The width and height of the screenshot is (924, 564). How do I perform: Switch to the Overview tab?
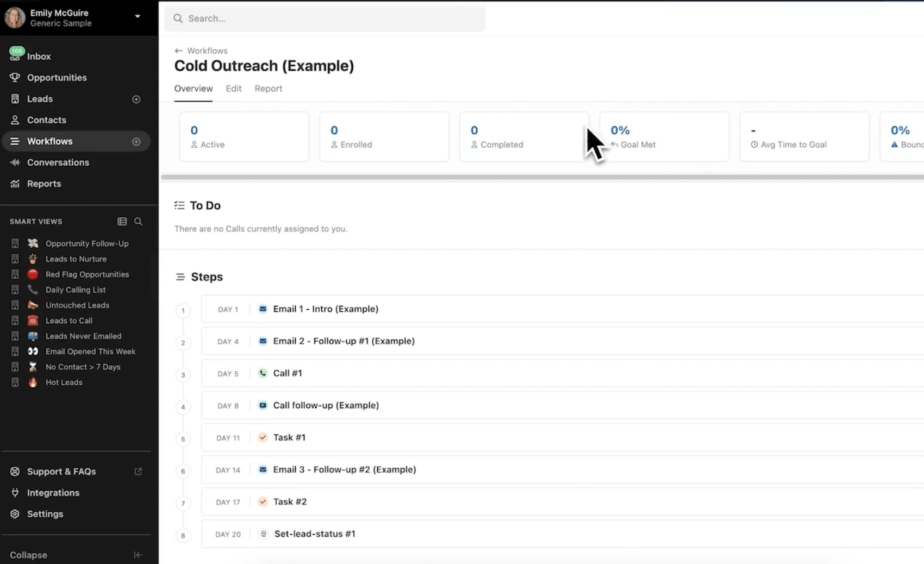193,89
